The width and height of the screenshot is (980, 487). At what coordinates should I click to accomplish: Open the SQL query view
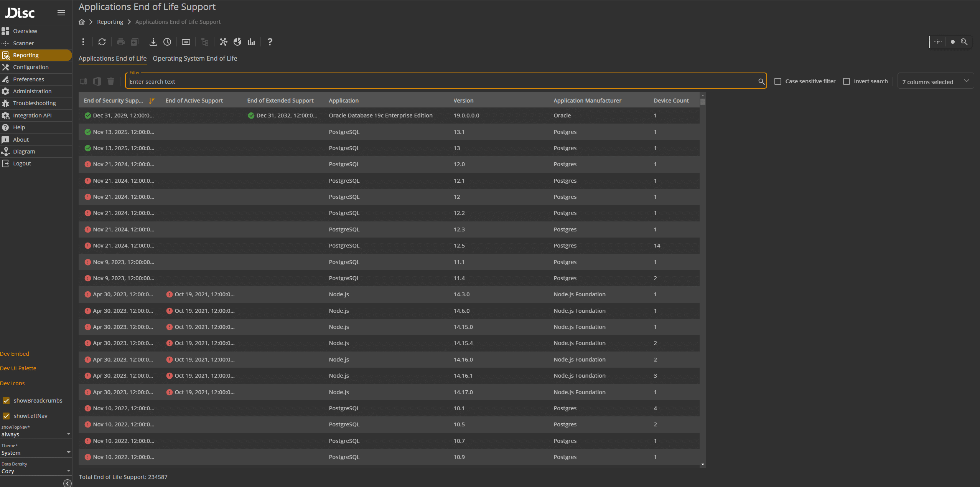pos(186,42)
